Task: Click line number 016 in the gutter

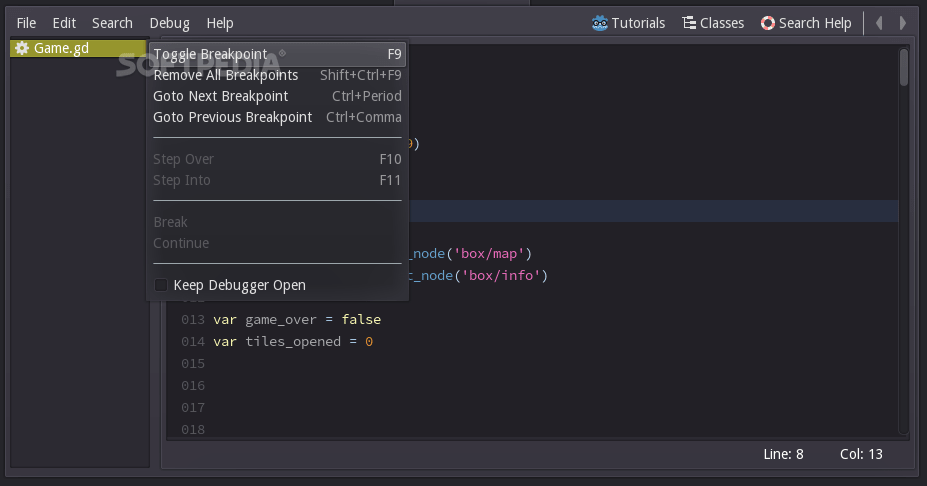Action: point(193,385)
